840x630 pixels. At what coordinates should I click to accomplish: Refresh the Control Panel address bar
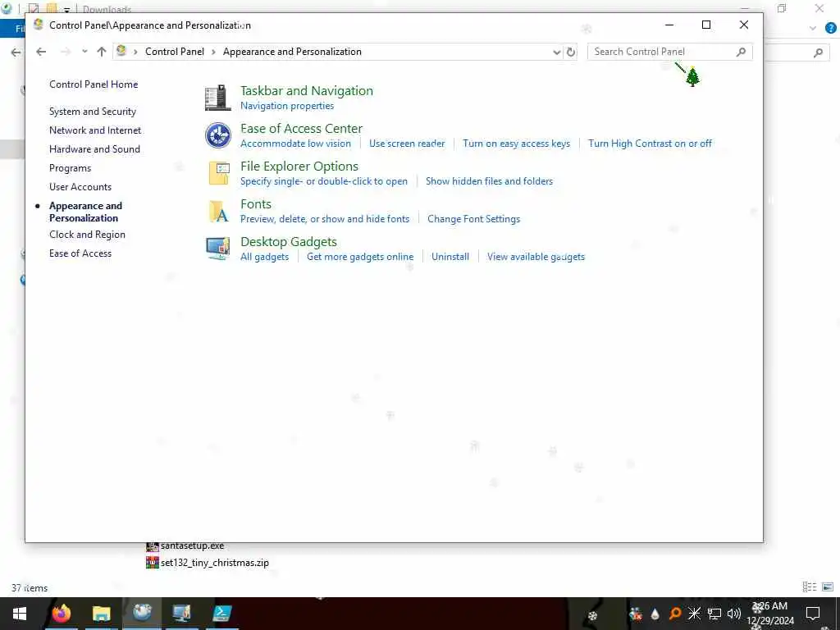coord(571,52)
